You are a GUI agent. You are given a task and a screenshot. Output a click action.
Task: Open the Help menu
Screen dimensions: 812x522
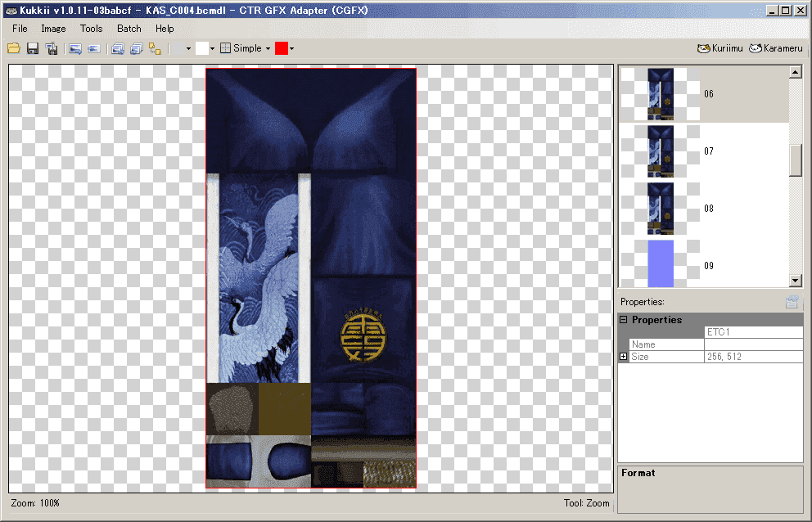(x=165, y=29)
